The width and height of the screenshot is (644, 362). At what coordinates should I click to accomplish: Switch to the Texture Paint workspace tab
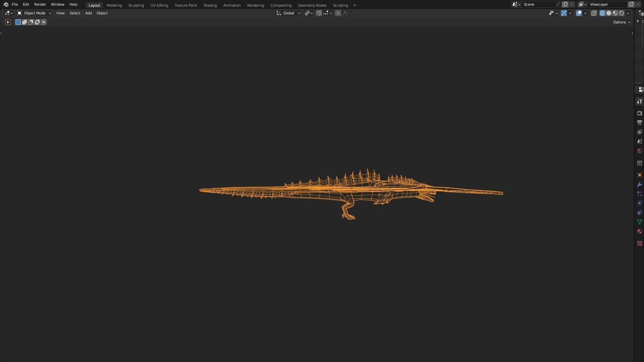[x=186, y=5]
